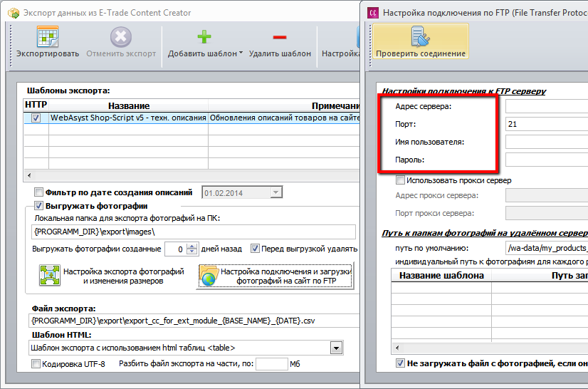Click the Адрес сервера input field

click(x=547, y=106)
